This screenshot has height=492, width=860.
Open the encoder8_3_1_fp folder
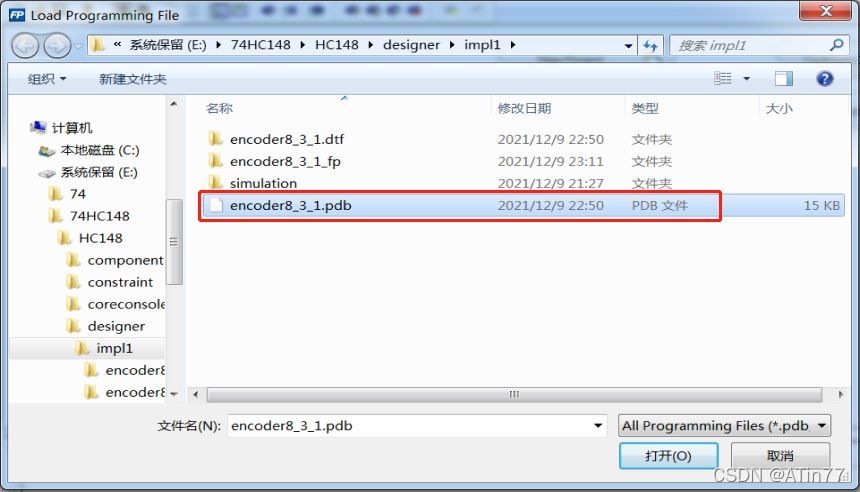tap(285, 161)
